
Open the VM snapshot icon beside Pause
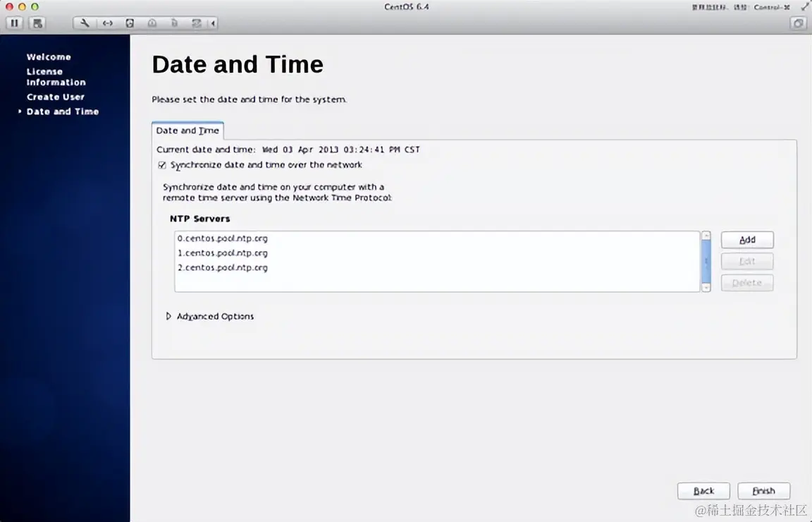[x=37, y=23]
